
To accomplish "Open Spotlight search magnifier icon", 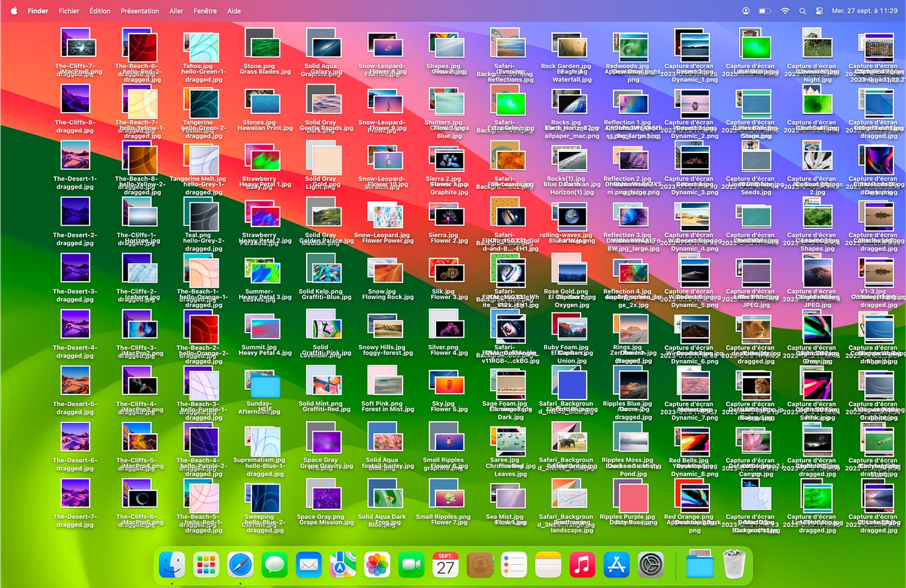I will [803, 11].
